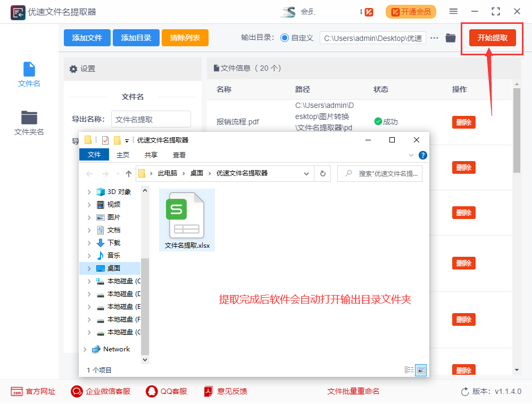The width and height of the screenshot is (532, 404).
Task: Click the version refresh icon near v1.1.4.0
Action: click(464, 391)
